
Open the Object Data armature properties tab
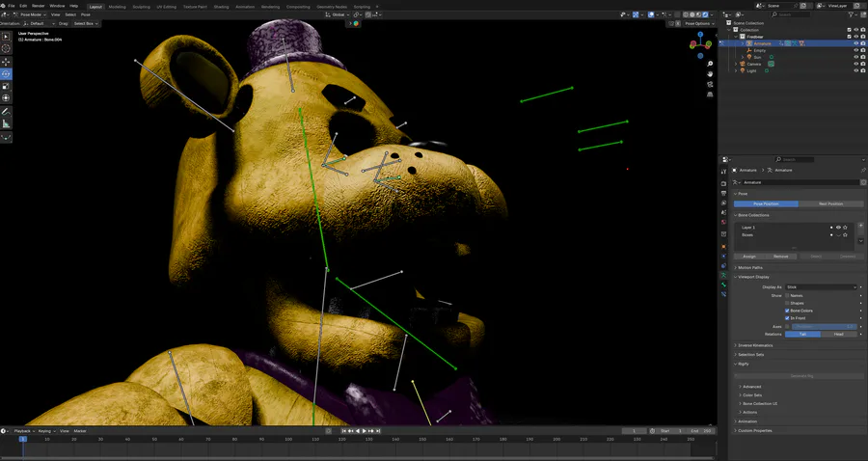[x=723, y=275]
